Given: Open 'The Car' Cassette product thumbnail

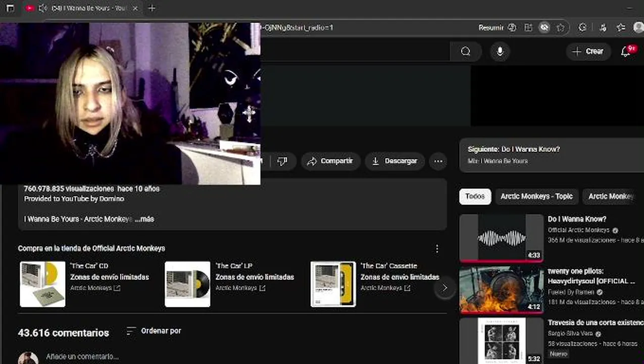Looking at the screenshot, I should (x=333, y=284).
